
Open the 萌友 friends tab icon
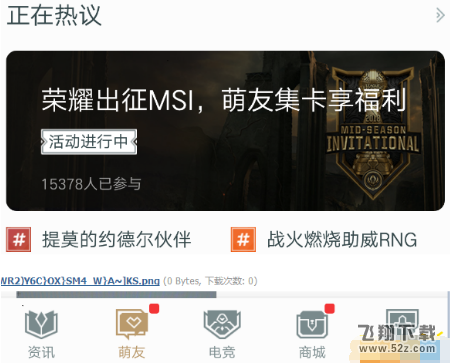[x=132, y=324]
